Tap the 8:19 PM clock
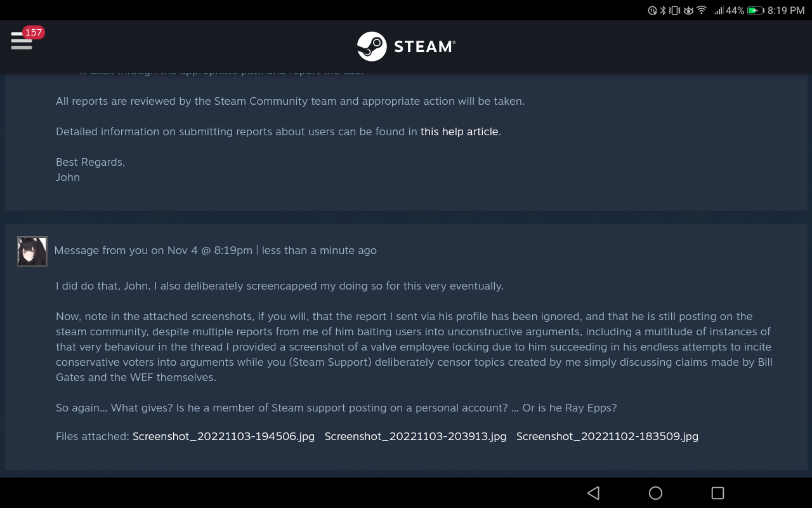Image resolution: width=812 pixels, height=508 pixels. point(786,10)
